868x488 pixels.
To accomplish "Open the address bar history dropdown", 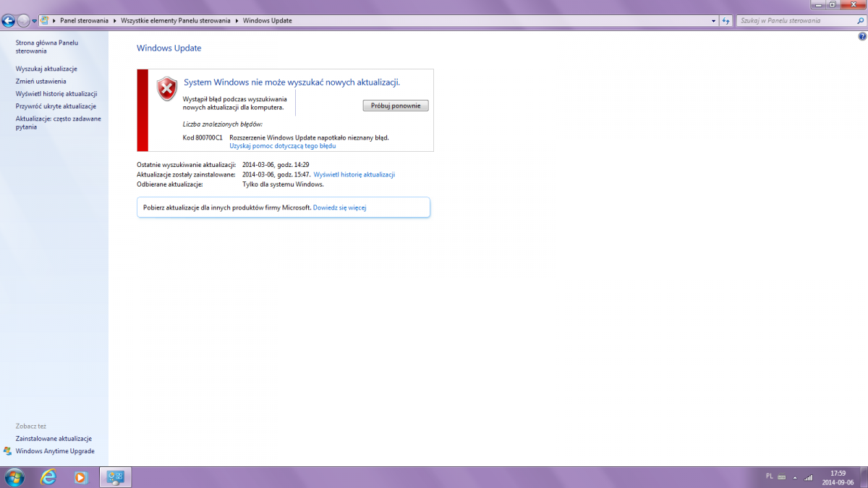I will tap(715, 20).
